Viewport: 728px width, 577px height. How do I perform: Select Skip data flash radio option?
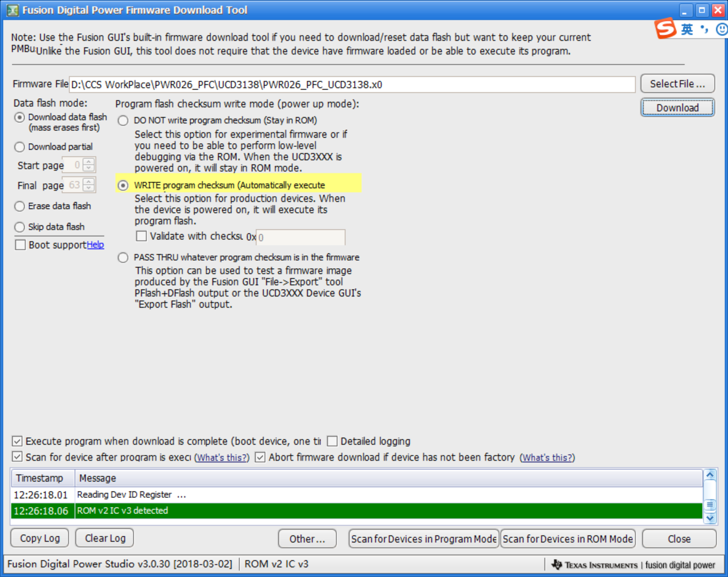coord(20,227)
